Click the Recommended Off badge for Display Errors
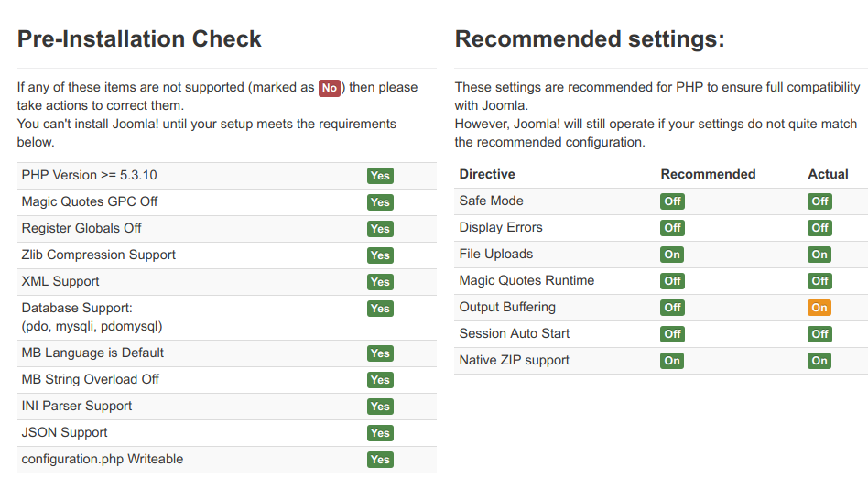This screenshot has height=478, width=868. (672, 228)
